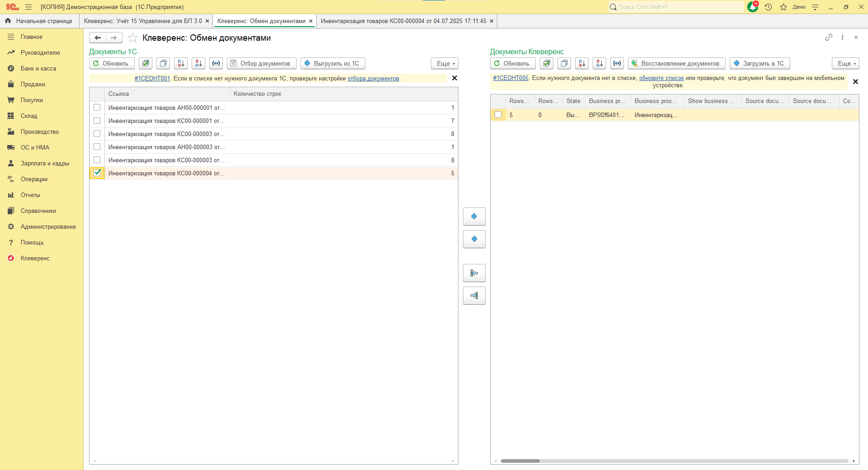Sort ascending icon in Документы 1С toolbar
Screen dimensions: 868x470
click(181, 64)
